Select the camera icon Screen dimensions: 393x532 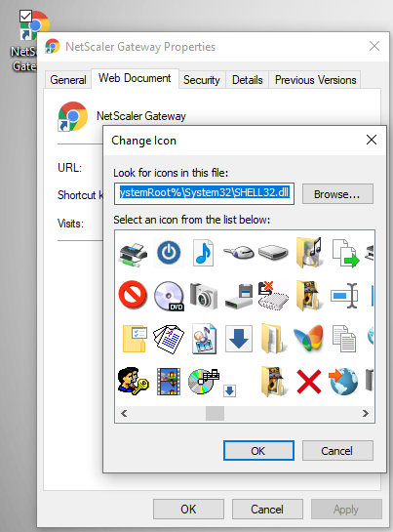tap(204, 296)
